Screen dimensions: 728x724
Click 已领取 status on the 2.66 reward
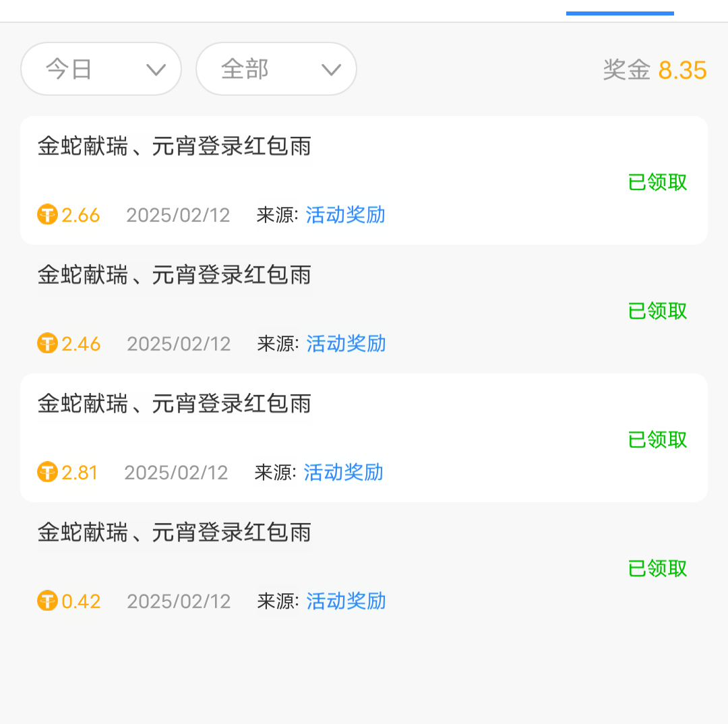(x=657, y=183)
